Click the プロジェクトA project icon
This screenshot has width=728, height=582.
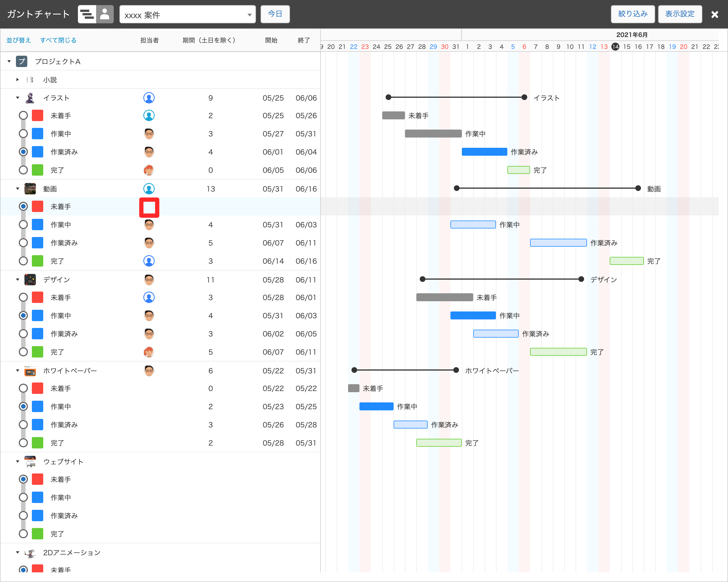(x=22, y=61)
